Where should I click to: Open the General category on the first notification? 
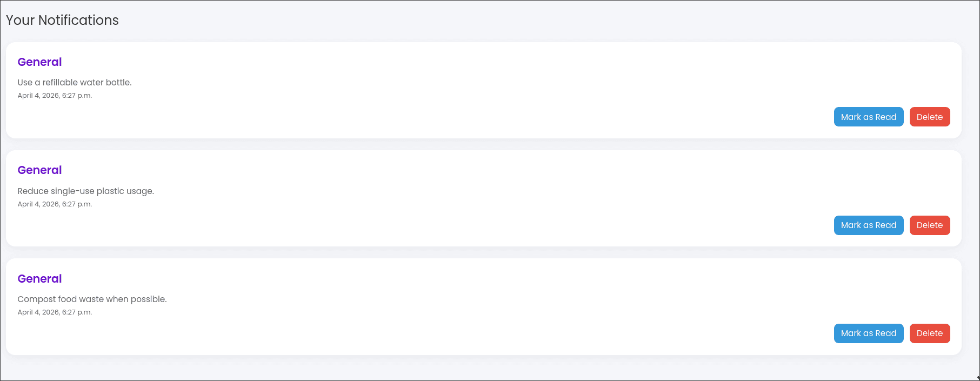tap(39, 62)
